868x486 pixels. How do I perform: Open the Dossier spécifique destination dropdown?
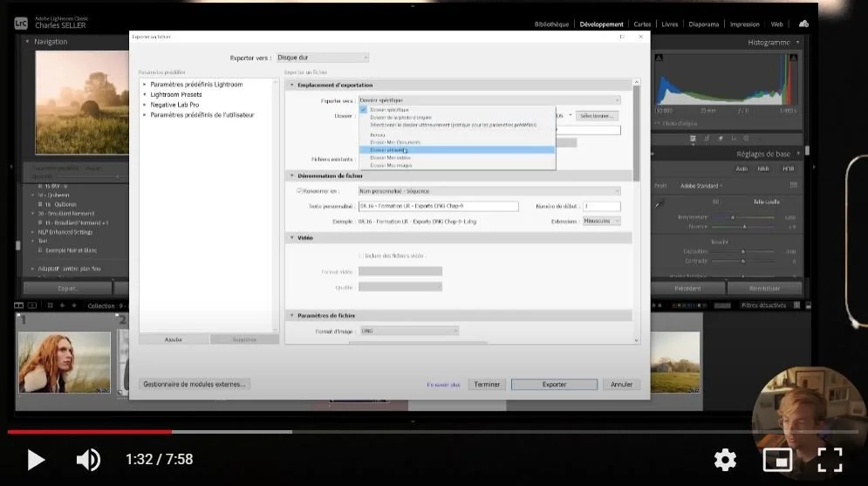(x=489, y=100)
